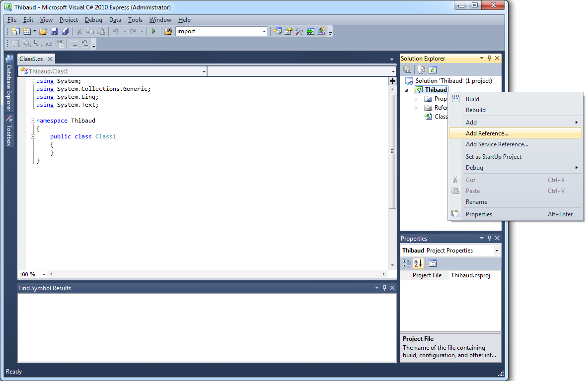Toggle Categorized view in Properties panel
Viewport: 588px width, 381px height.
click(x=407, y=263)
